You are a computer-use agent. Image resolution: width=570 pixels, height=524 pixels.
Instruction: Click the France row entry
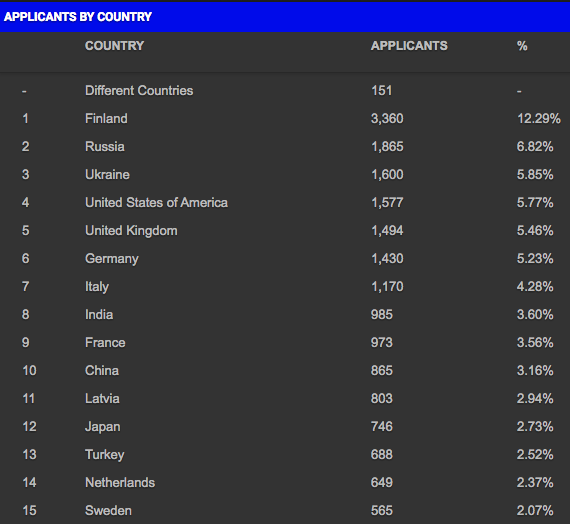tap(105, 343)
